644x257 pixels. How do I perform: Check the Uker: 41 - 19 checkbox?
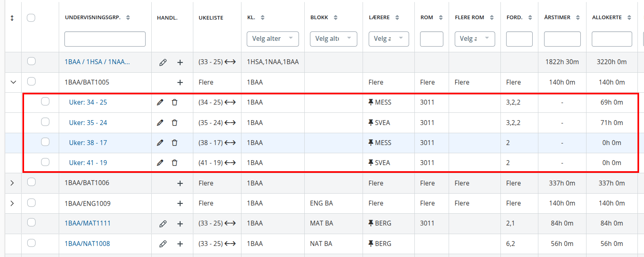[x=45, y=162]
